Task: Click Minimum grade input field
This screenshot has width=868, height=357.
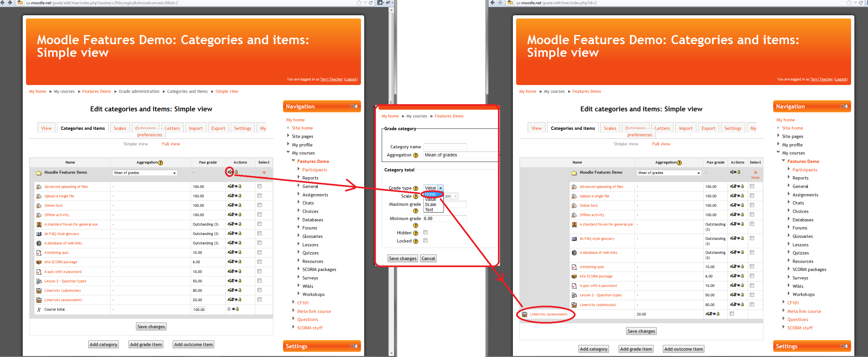Action: [x=445, y=218]
